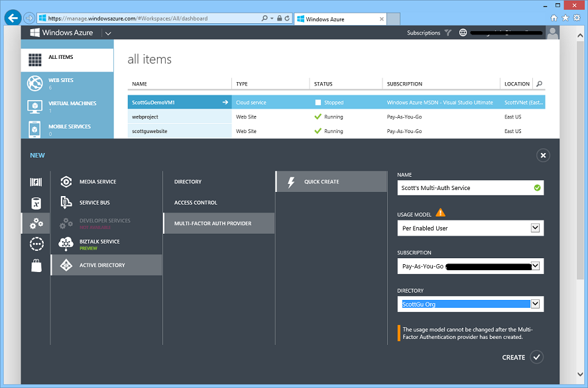
Task: Search the all items table
Action: tap(539, 84)
